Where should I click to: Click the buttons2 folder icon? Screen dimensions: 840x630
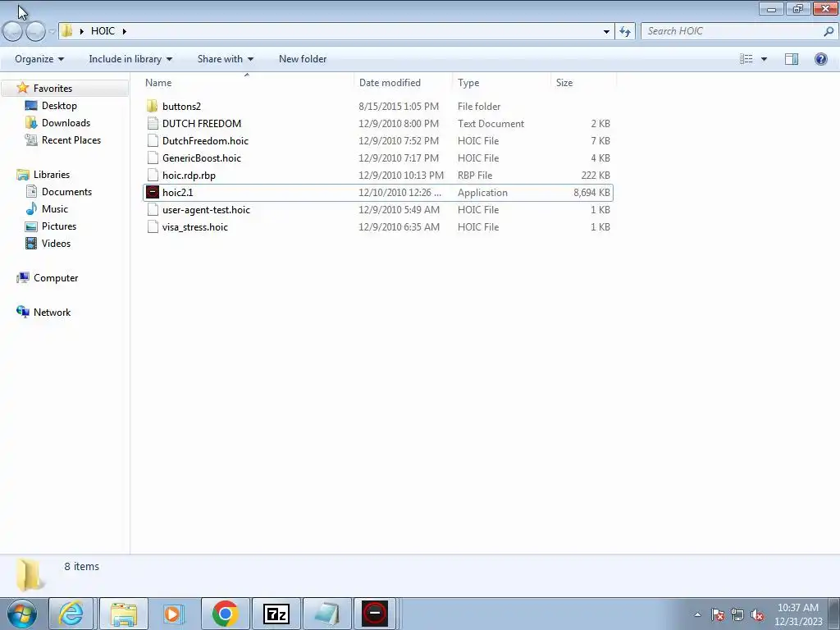(153, 106)
